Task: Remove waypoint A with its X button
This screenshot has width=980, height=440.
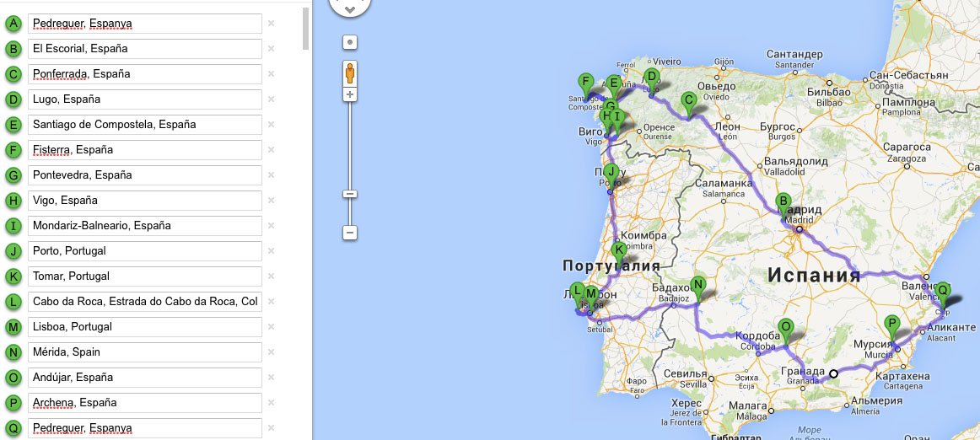Action: pos(272,23)
